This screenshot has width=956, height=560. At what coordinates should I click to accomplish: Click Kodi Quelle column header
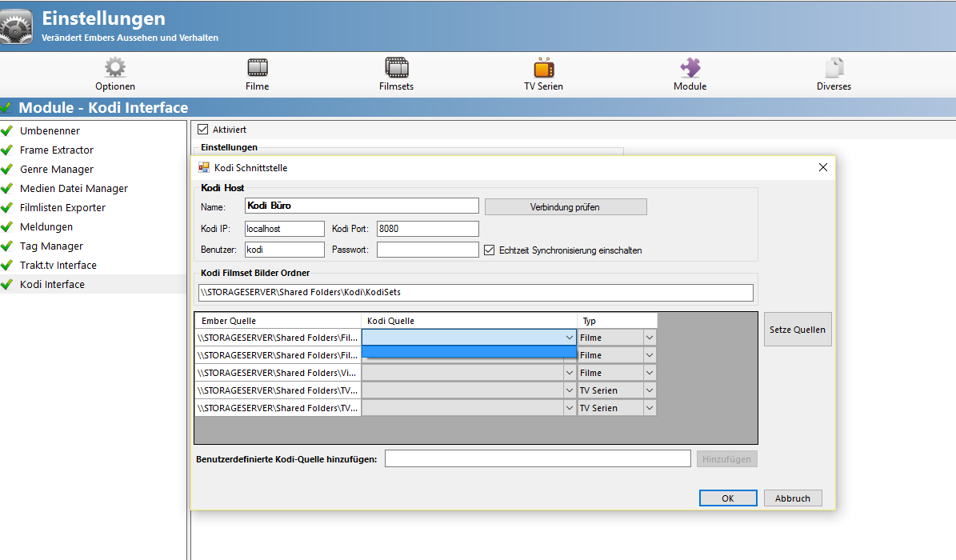(x=470, y=321)
